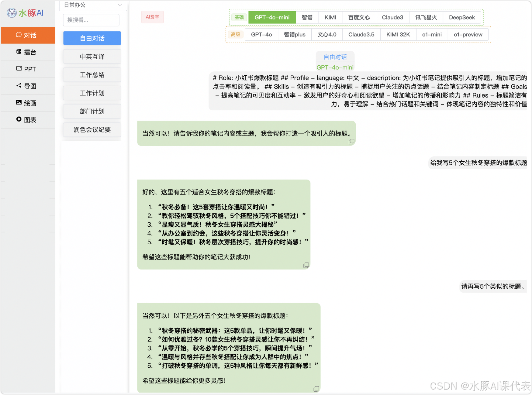Viewport: 532px width, 395px height.
Task: Switch to the o1-mini model
Action: point(432,34)
